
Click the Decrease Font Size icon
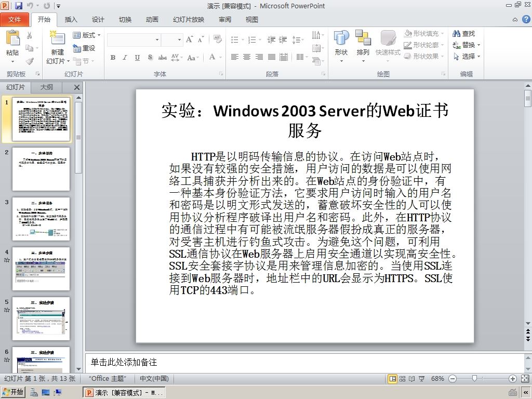click(201, 39)
